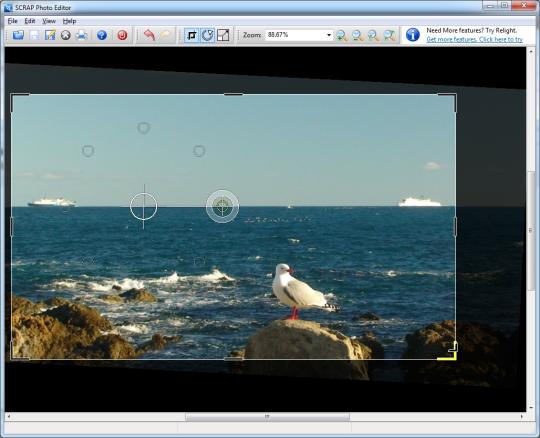
Task: Open the File menu
Action: click(x=12, y=21)
